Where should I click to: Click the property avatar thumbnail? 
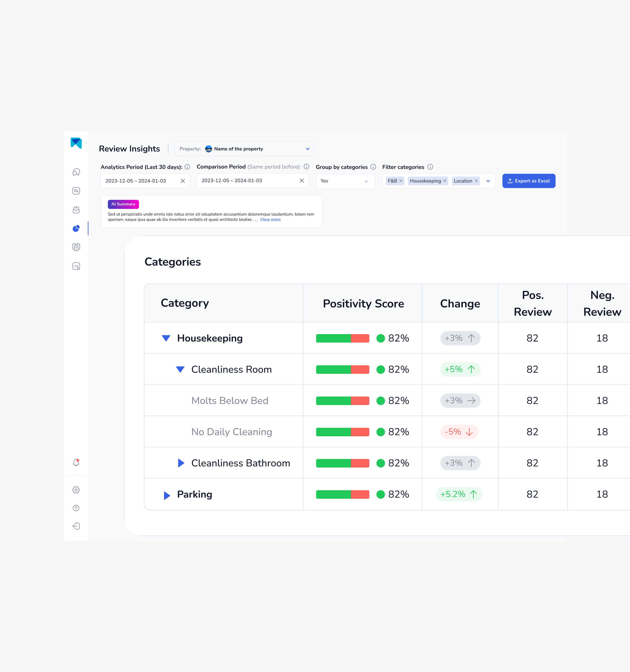click(208, 149)
